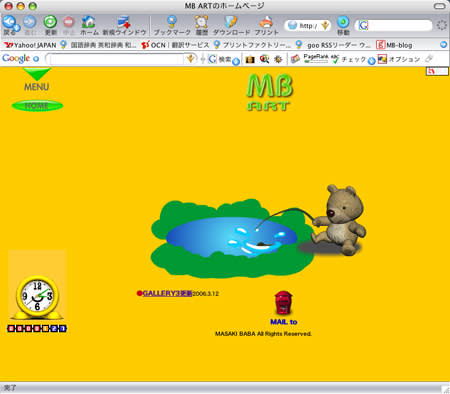This screenshot has width=450, height=394.
Task: Click the fishing bear image
Action: (338, 220)
